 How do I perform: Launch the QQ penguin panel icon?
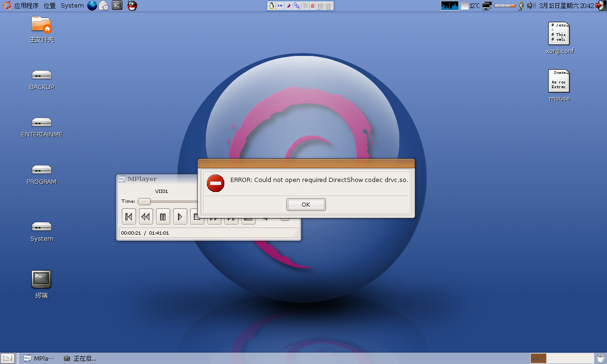click(x=132, y=6)
